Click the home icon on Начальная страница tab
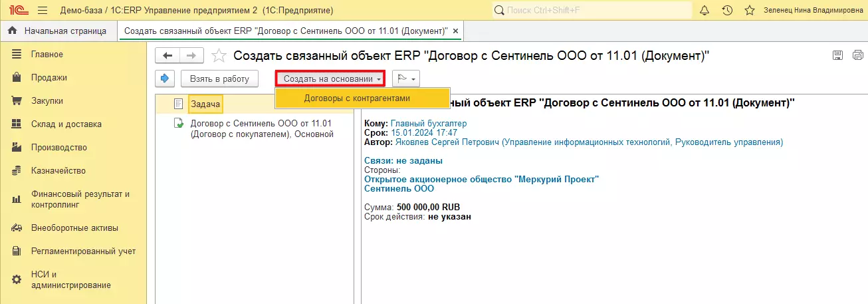Viewport: 868px width, 304px height. (12, 31)
